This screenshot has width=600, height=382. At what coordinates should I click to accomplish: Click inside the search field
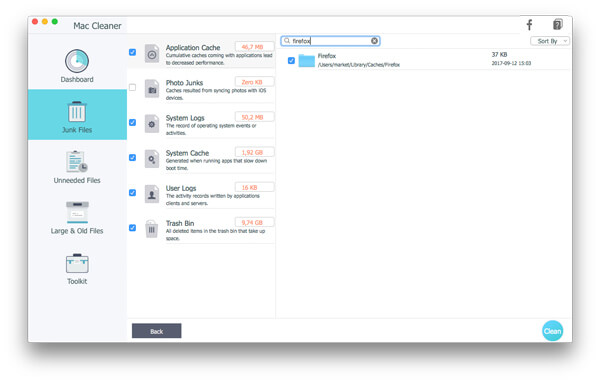(x=330, y=41)
